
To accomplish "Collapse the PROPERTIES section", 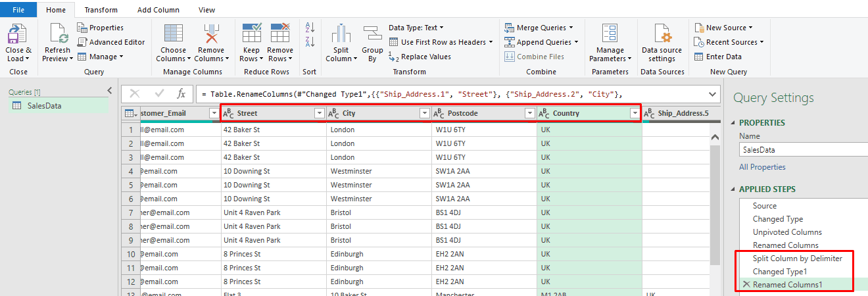I will click(733, 123).
